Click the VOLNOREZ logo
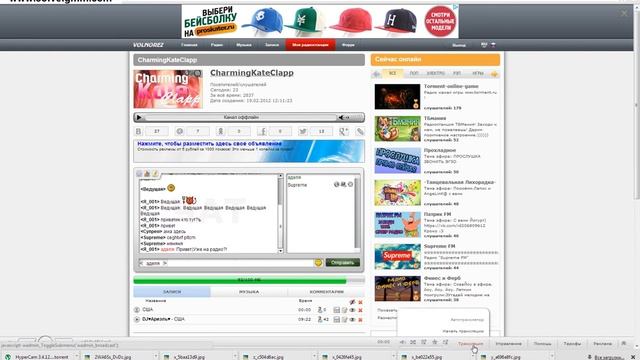The width and height of the screenshot is (640, 360). (148, 45)
